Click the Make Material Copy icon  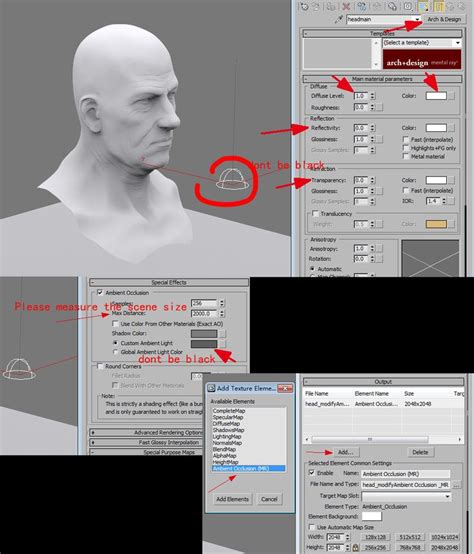pyautogui.click(x=362, y=6)
